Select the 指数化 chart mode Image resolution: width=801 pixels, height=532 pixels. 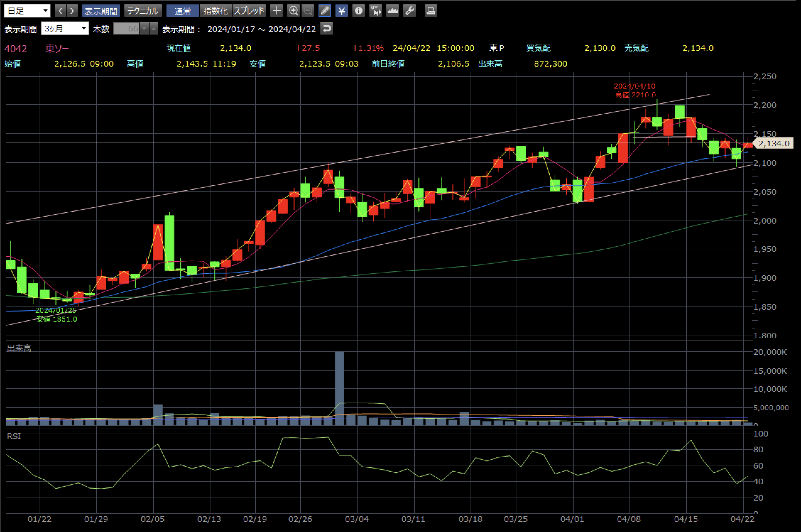click(x=216, y=11)
